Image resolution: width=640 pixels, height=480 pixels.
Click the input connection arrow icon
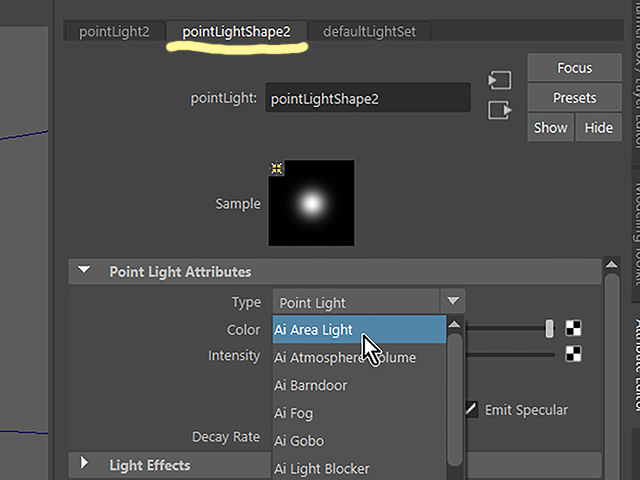tap(500, 80)
